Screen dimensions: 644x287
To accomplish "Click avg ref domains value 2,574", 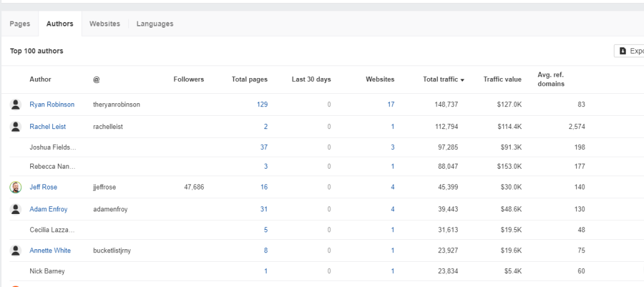I will pos(577,127).
